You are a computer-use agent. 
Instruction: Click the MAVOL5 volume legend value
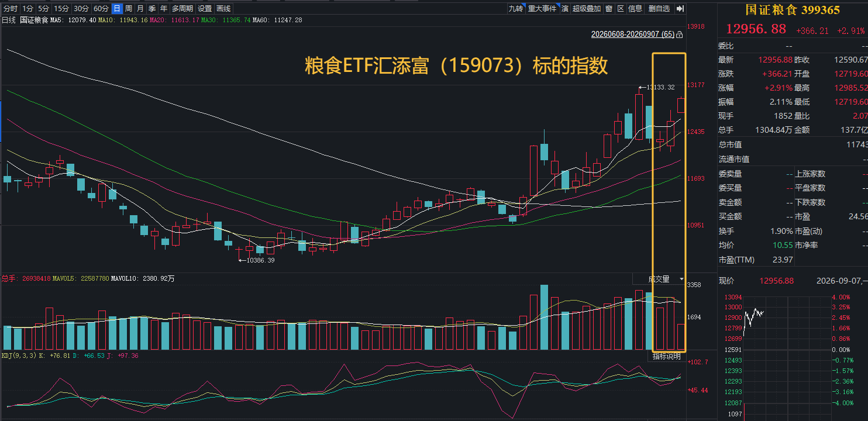tap(81, 279)
